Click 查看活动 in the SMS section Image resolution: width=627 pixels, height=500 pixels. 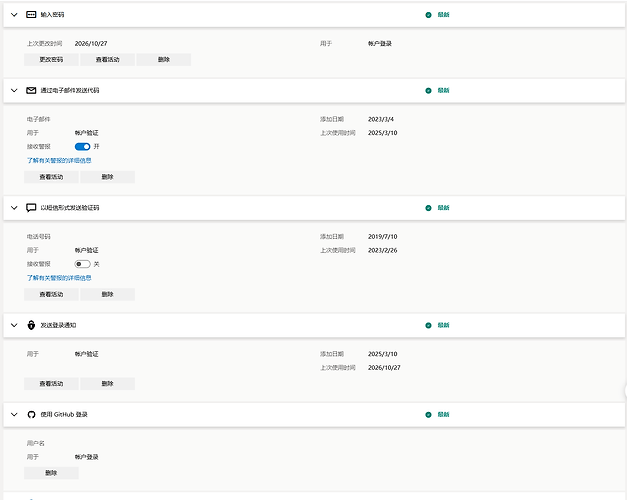(51, 294)
